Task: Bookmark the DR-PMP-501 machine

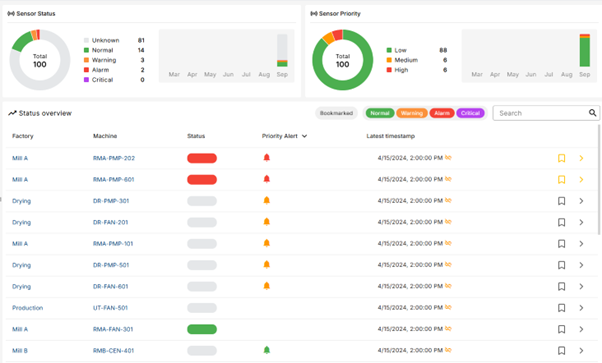Action: [561, 265]
